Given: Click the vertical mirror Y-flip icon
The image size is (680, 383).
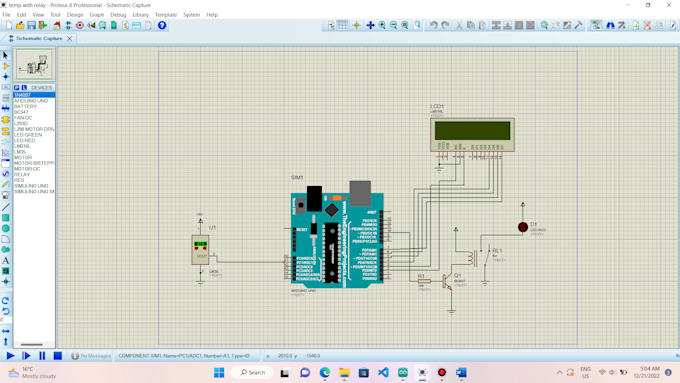Looking at the screenshot, I should tap(6, 342).
